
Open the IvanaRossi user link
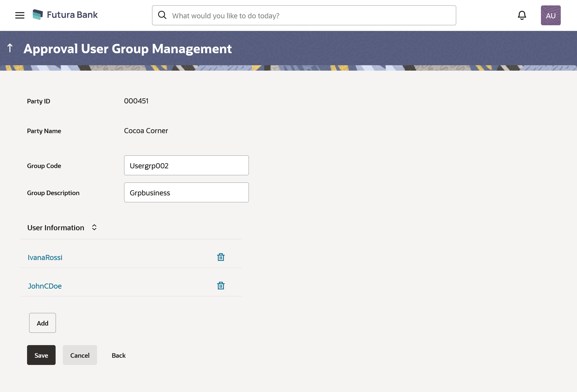45,258
